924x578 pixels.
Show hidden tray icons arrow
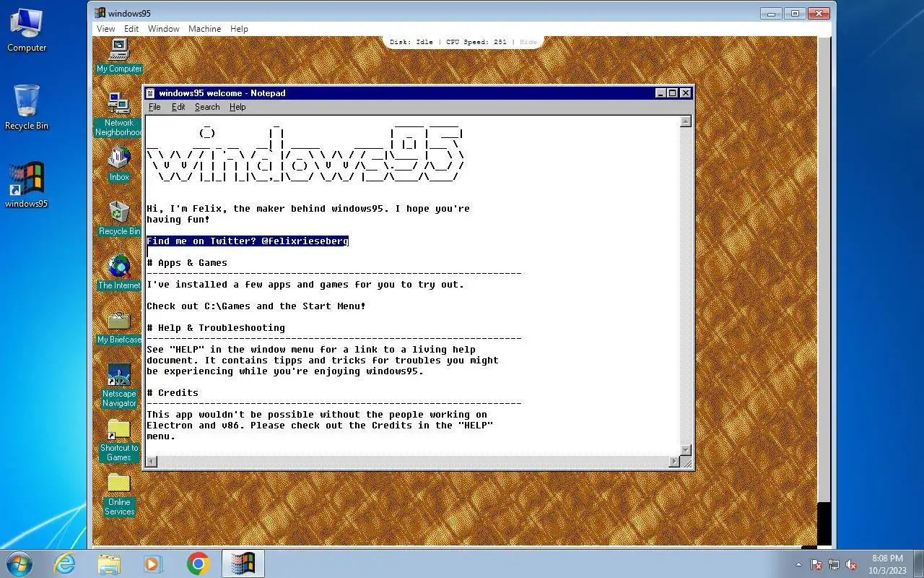pos(799,564)
